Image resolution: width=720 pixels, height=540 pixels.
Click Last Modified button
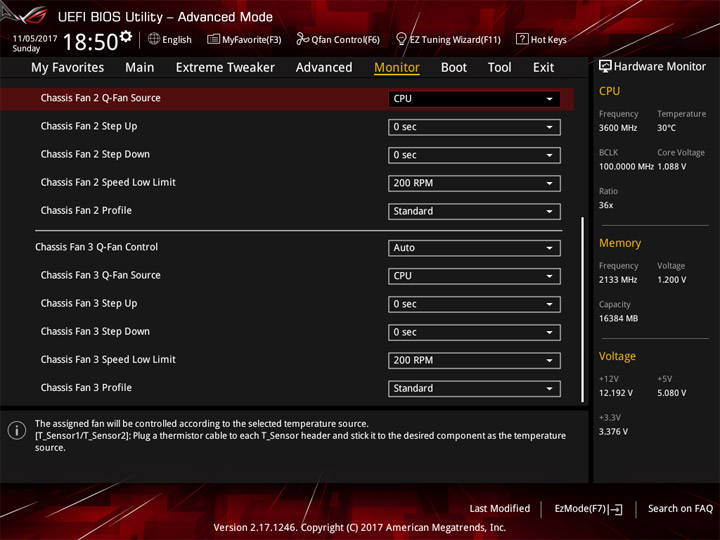(x=500, y=509)
